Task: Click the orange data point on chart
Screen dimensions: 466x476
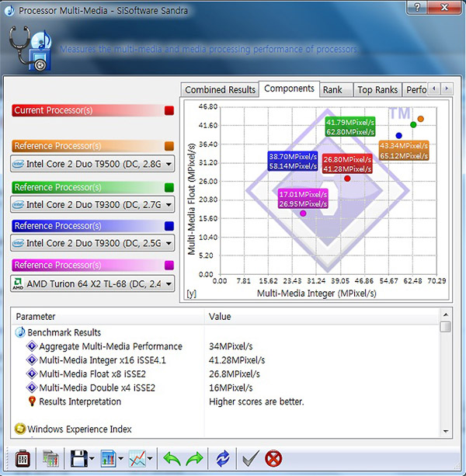Action: 420,119
